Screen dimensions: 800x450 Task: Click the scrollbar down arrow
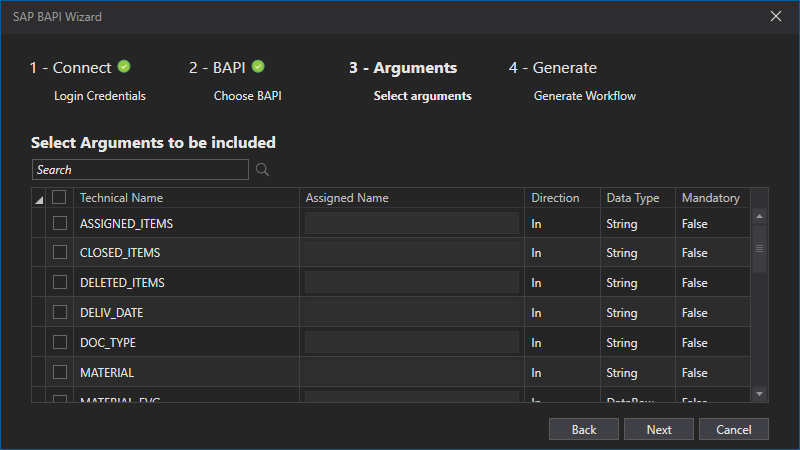(x=759, y=394)
